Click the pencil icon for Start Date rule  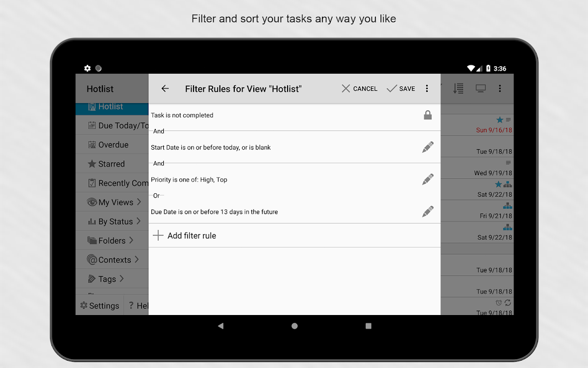(428, 147)
